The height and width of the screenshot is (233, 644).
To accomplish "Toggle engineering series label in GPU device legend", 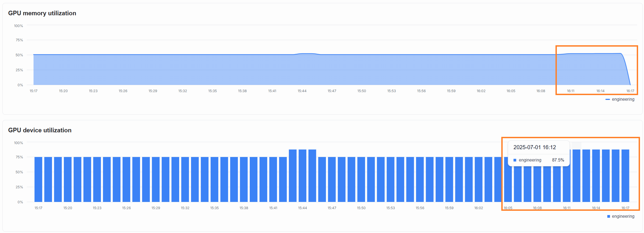I will point(623,216).
